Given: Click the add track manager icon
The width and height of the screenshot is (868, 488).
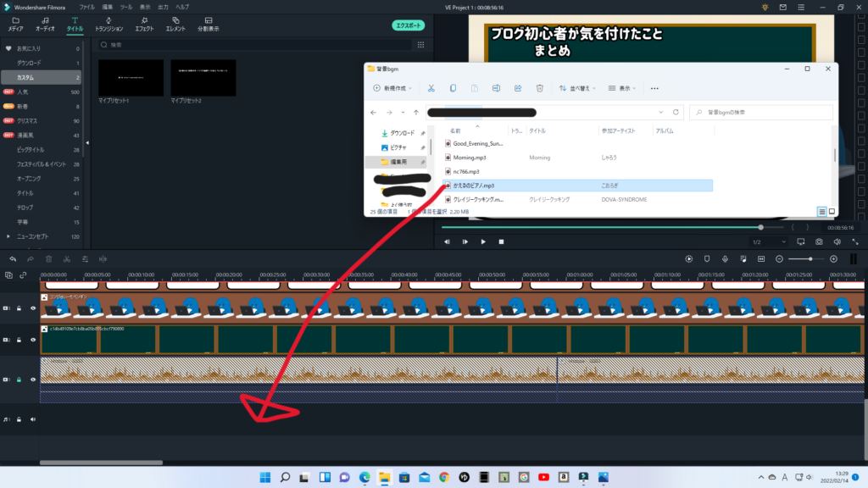Looking at the screenshot, I should tap(8, 275).
